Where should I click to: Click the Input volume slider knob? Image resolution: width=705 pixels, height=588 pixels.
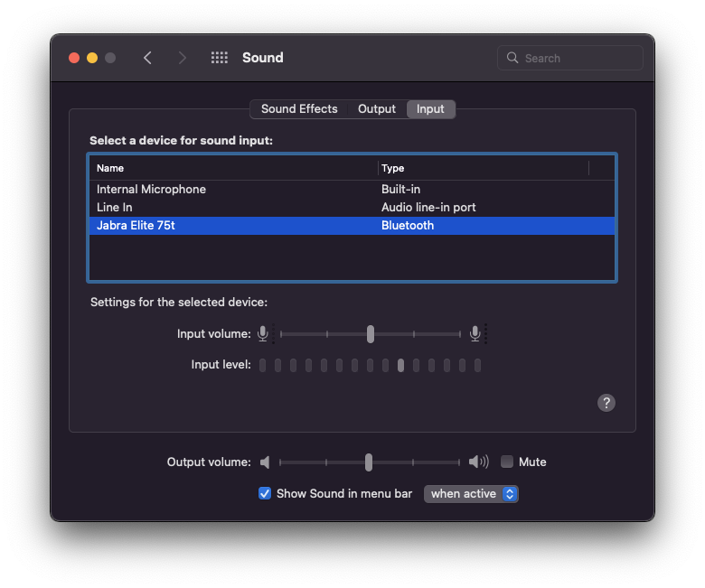coord(371,334)
